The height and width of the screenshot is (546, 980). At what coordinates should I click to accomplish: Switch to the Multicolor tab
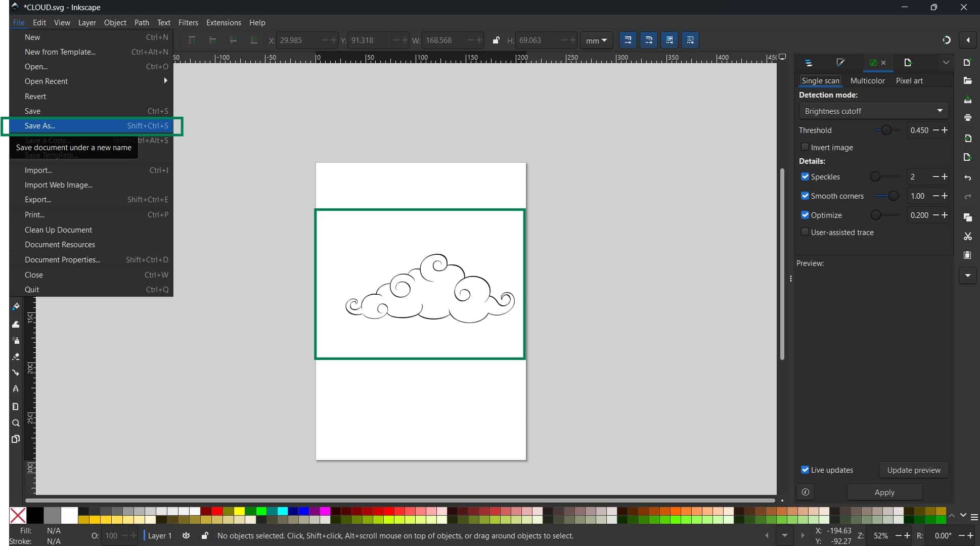pos(867,81)
